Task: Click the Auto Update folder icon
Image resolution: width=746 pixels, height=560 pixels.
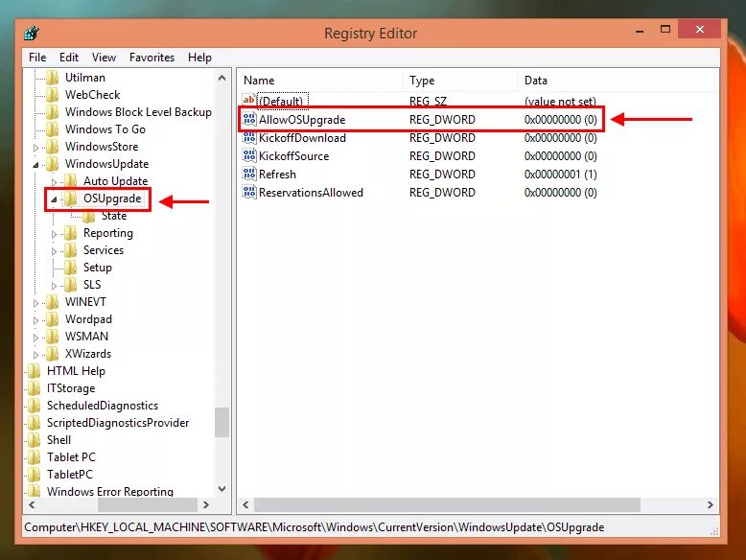Action: (x=71, y=181)
